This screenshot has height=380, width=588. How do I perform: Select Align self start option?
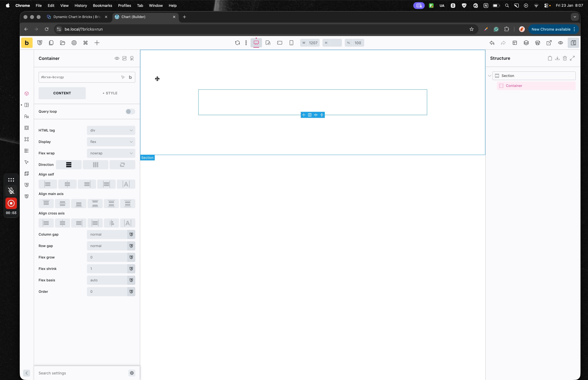(48, 184)
